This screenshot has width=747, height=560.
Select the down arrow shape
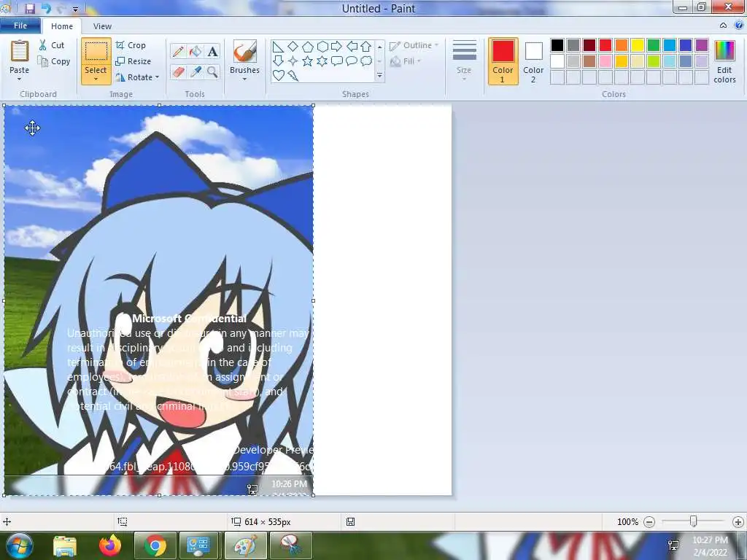coord(278,61)
